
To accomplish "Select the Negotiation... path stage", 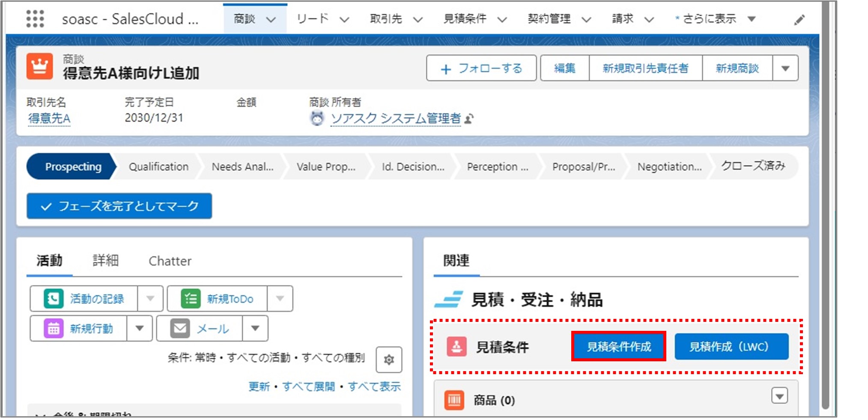I will point(669,166).
